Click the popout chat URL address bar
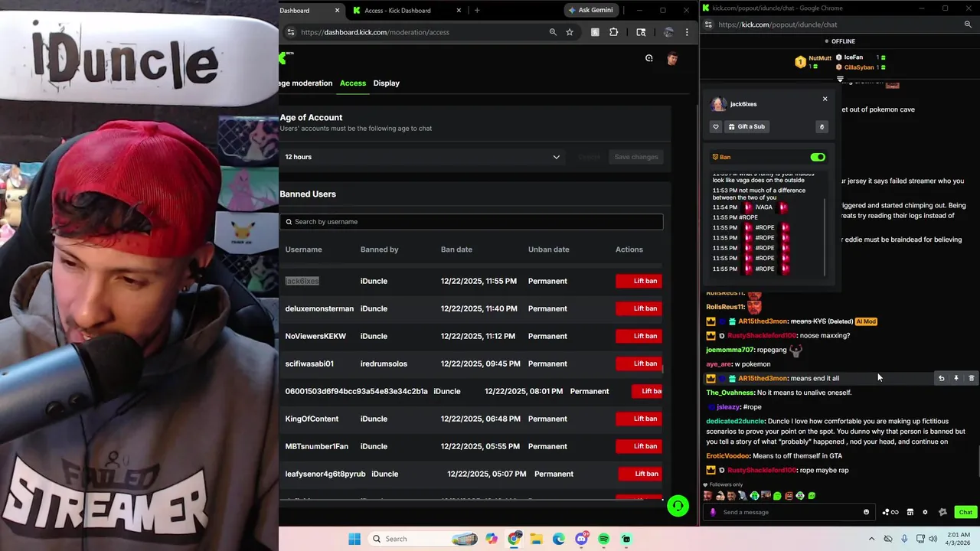Image resolution: width=980 pixels, height=551 pixels. pos(835,24)
